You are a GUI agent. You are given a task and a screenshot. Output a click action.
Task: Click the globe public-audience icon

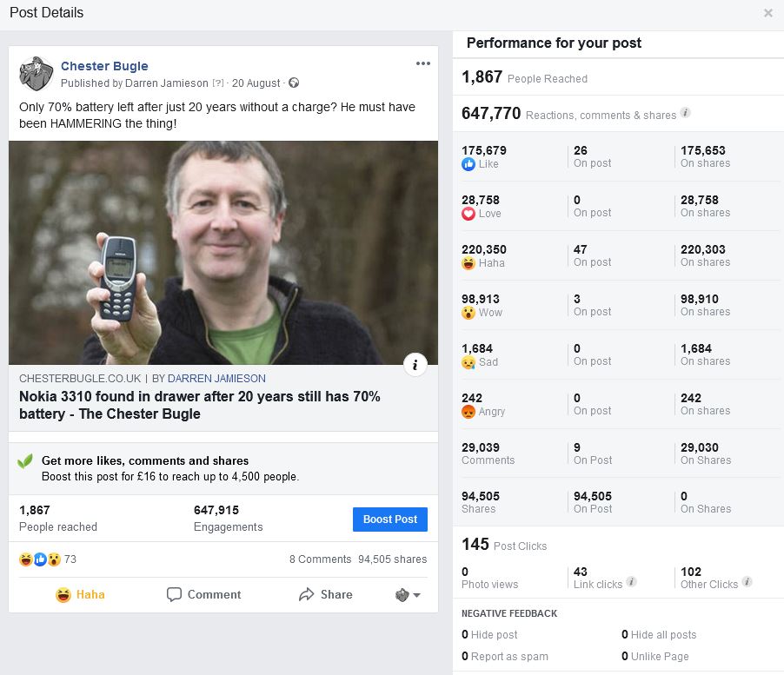point(294,83)
